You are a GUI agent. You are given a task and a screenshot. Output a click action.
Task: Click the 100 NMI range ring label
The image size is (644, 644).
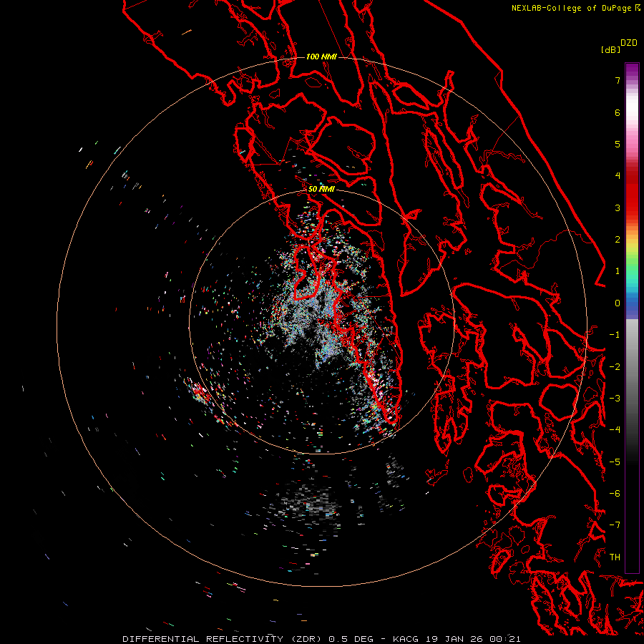pyautogui.click(x=321, y=57)
